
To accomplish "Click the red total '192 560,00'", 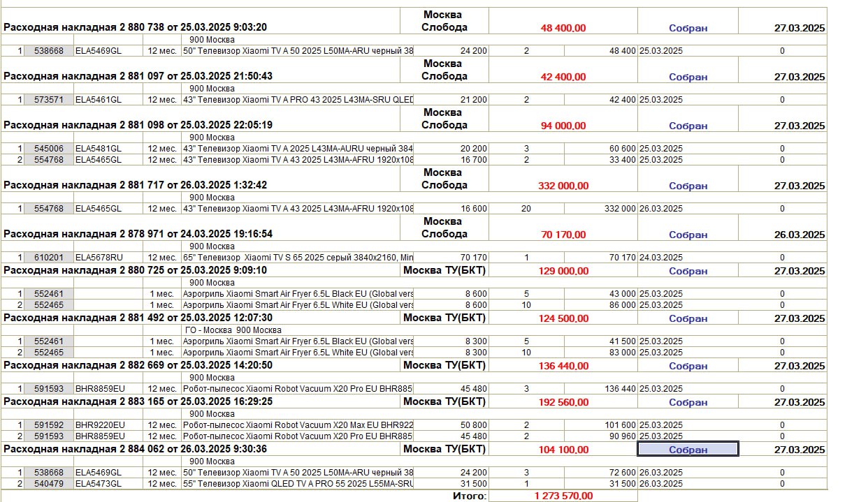I will pos(563,402).
